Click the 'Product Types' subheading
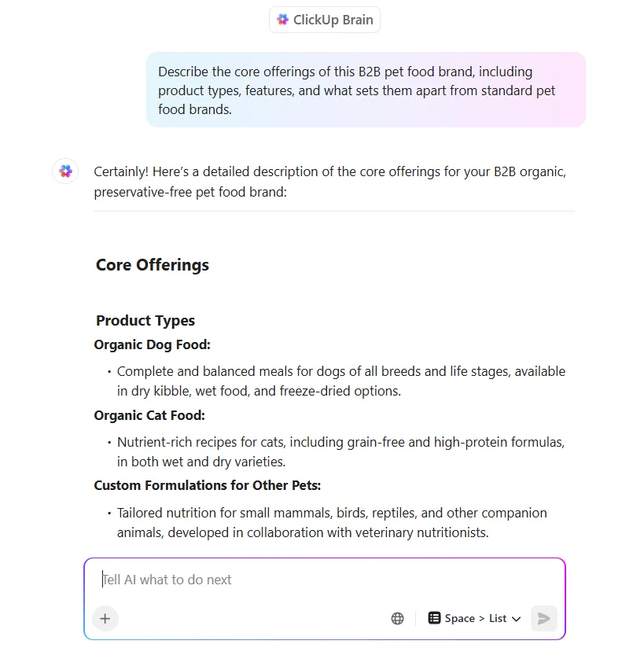 coord(145,321)
